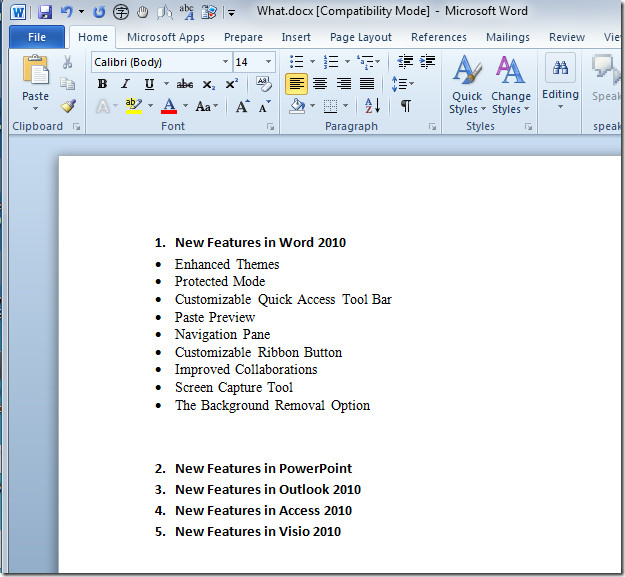Apply the red font color
Screen dimensions: 625x577
click(169, 106)
